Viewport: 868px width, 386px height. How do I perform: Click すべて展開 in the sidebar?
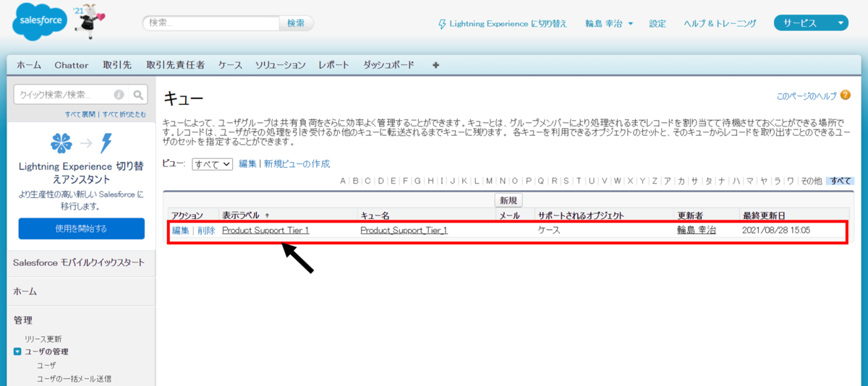pos(81,115)
